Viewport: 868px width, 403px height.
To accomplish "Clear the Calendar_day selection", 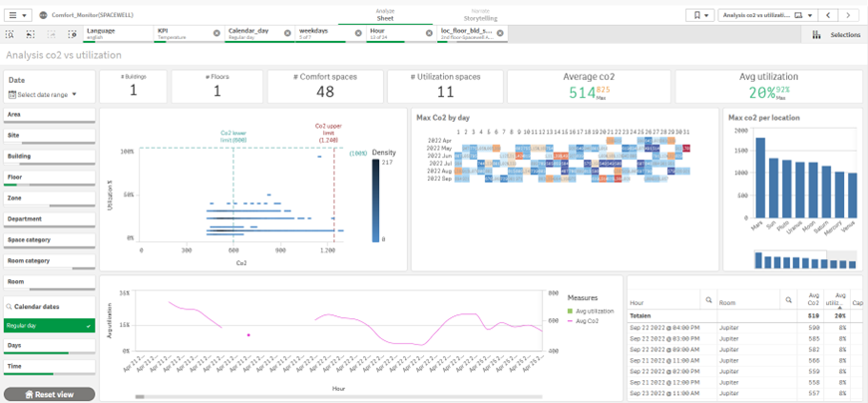I will coord(287,33).
